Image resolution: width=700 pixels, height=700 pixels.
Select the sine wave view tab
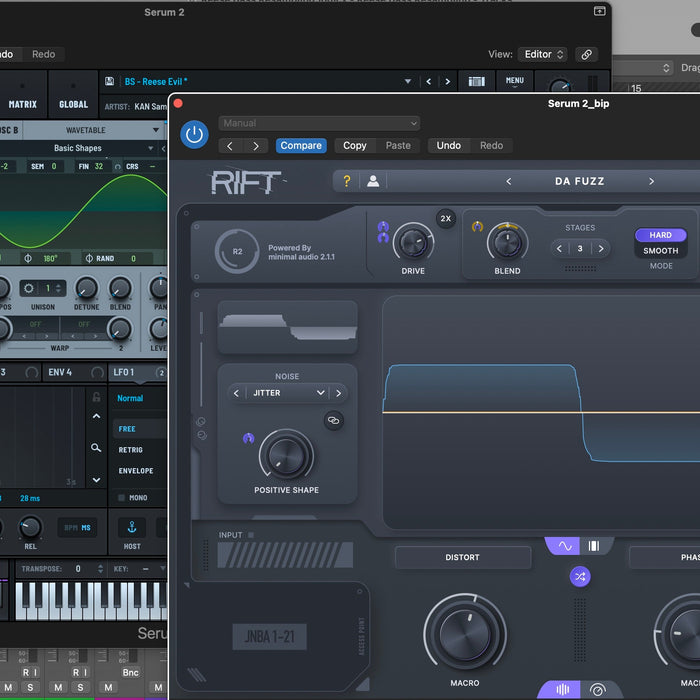pyautogui.click(x=565, y=546)
